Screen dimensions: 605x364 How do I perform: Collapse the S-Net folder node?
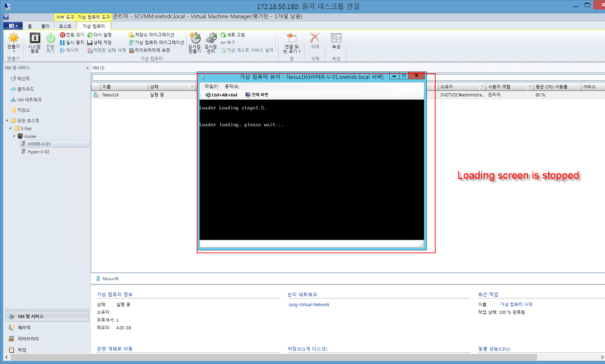pyautogui.click(x=11, y=128)
